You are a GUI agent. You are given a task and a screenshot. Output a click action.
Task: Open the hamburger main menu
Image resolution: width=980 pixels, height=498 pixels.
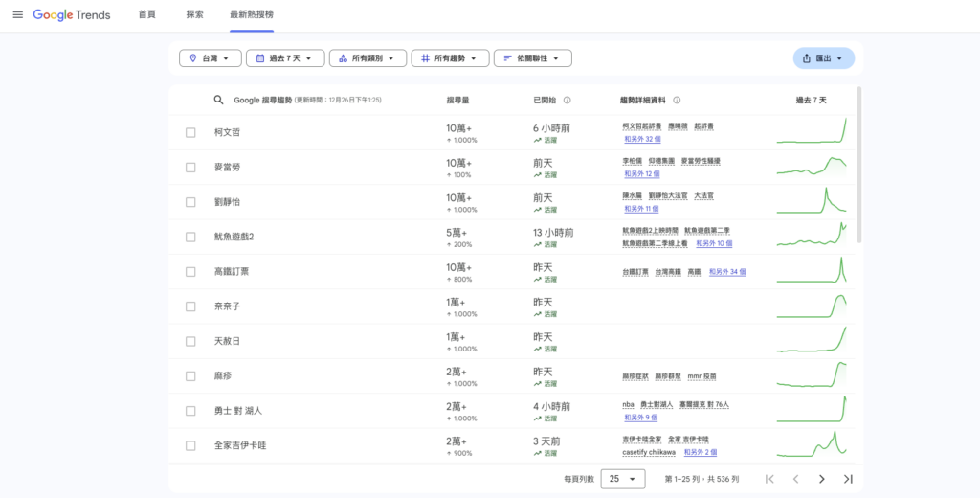17,14
